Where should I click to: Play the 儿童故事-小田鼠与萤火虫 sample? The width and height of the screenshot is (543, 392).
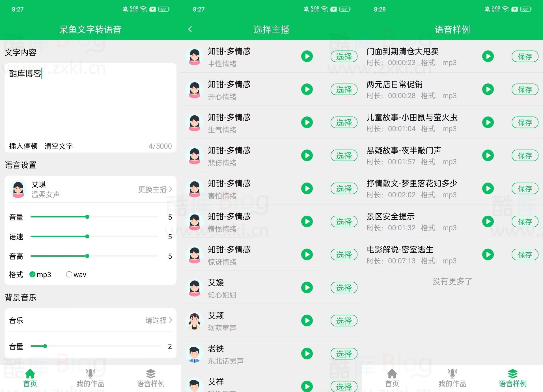point(488,122)
